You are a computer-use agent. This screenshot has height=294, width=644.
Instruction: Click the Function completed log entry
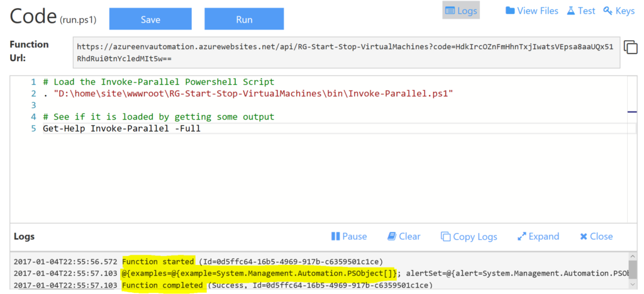pos(164,286)
